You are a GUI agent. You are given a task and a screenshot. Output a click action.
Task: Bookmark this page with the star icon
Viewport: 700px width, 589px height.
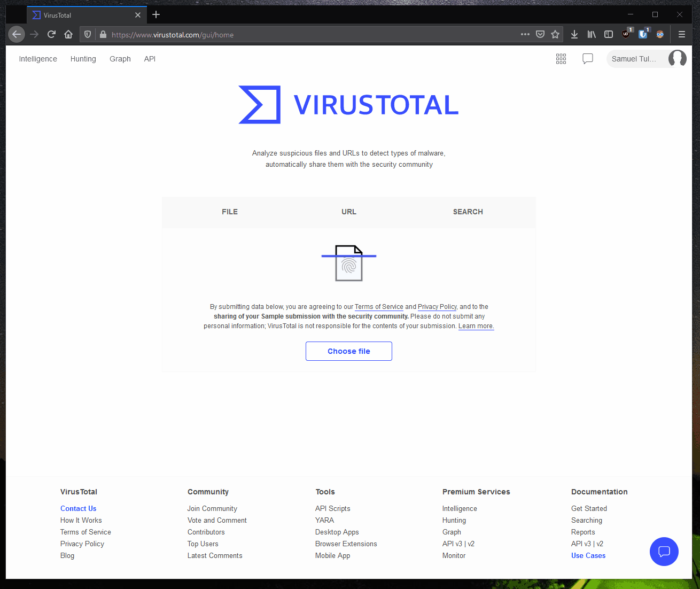click(x=555, y=34)
